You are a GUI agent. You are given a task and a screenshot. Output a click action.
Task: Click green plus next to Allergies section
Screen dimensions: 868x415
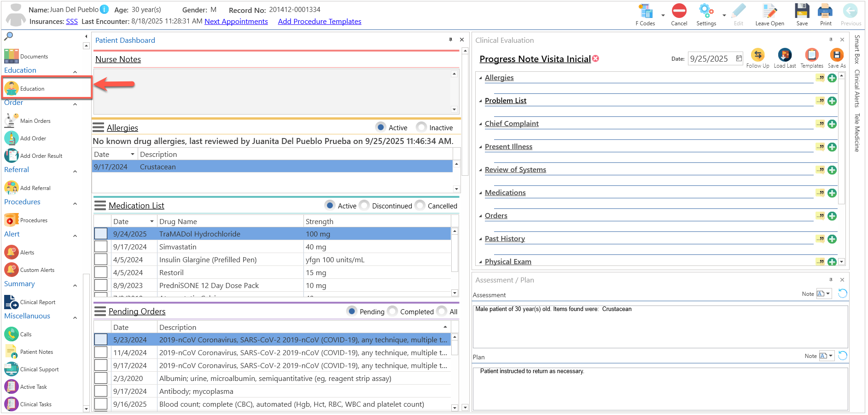(x=832, y=78)
